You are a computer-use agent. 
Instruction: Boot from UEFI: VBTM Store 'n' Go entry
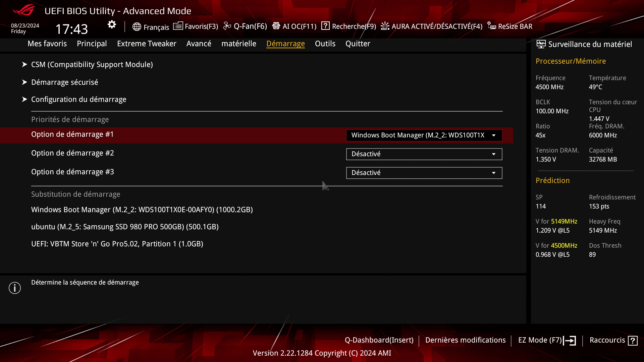[x=117, y=244]
